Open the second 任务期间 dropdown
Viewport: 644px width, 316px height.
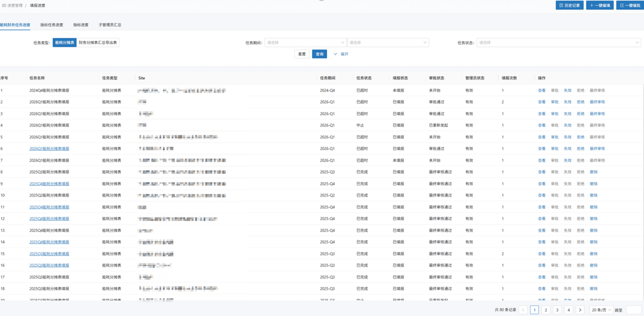click(388, 43)
